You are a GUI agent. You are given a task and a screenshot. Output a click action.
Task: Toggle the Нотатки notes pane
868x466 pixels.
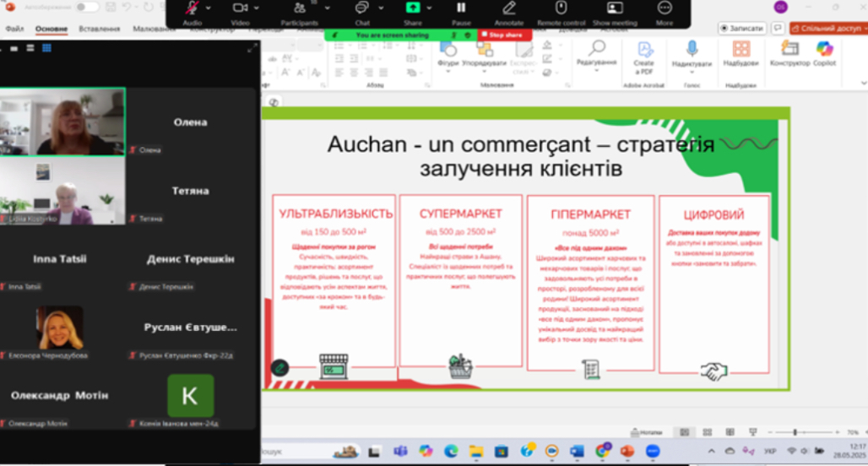pyautogui.click(x=647, y=432)
